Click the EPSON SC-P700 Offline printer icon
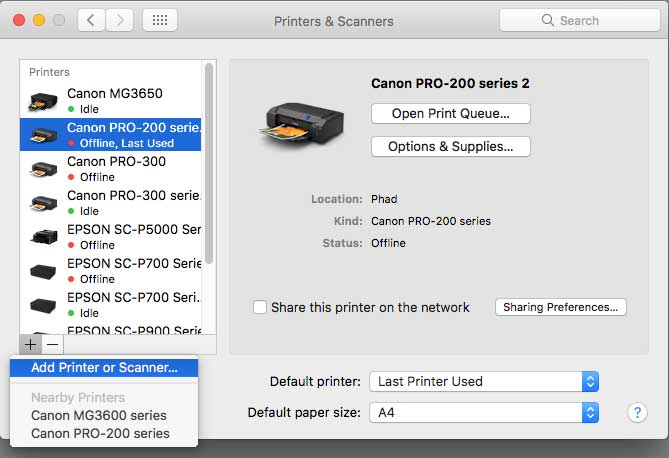The height and width of the screenshot is (458, 669). 44,271
